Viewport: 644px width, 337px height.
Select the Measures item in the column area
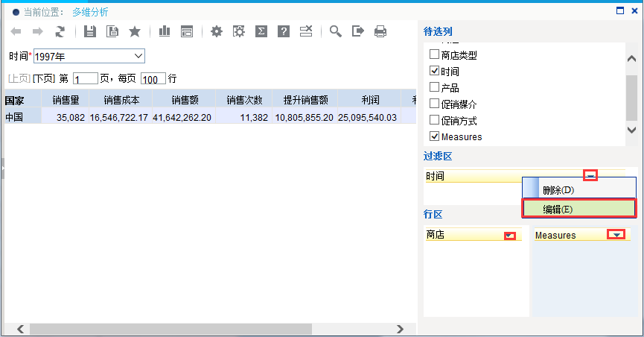point(582,235)
